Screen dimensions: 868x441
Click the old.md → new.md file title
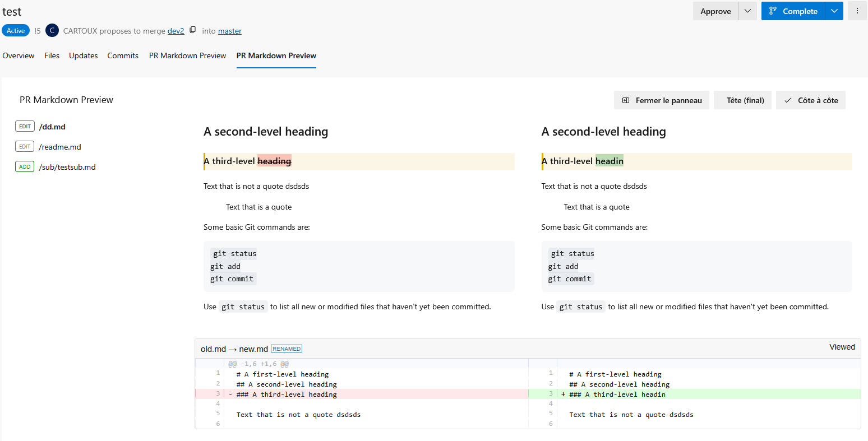tap(234, 349)
